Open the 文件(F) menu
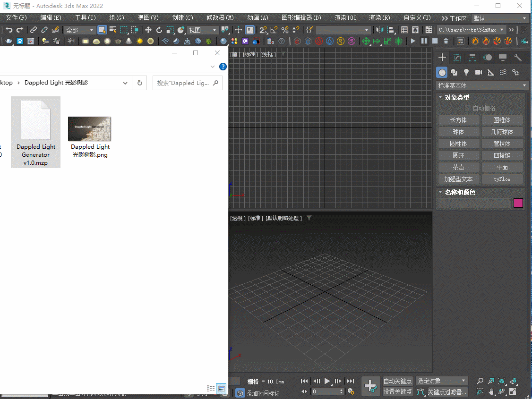Viewport: 532px width, 399px height. [x=16, y=17]
